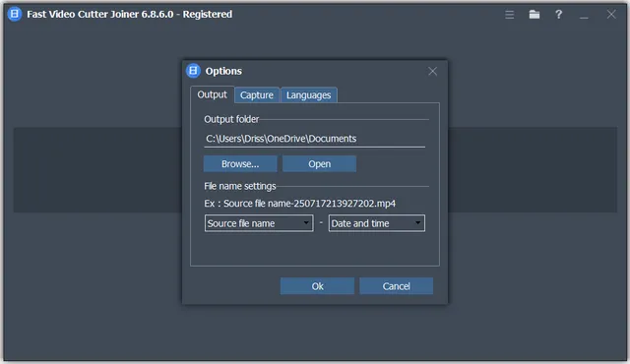Screen dimensions: 630x364
Task: Open the output folder with Open button
Action: tap(319, 163)
